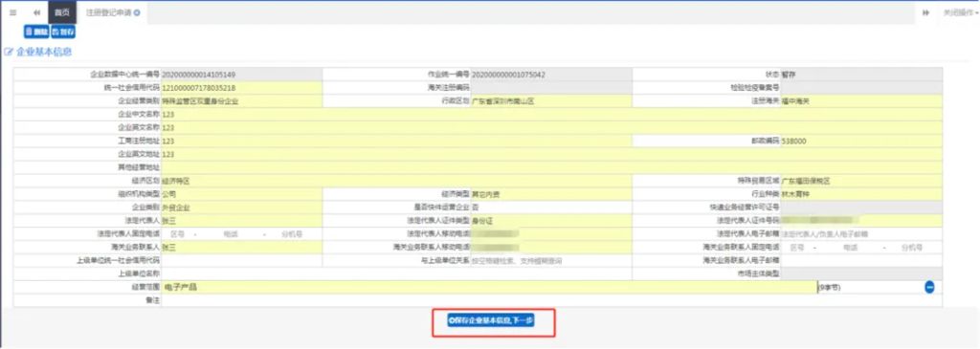980x349 pixels.
Task: Open the 关闭操作 dropdown menu
Action: point(961,12)
